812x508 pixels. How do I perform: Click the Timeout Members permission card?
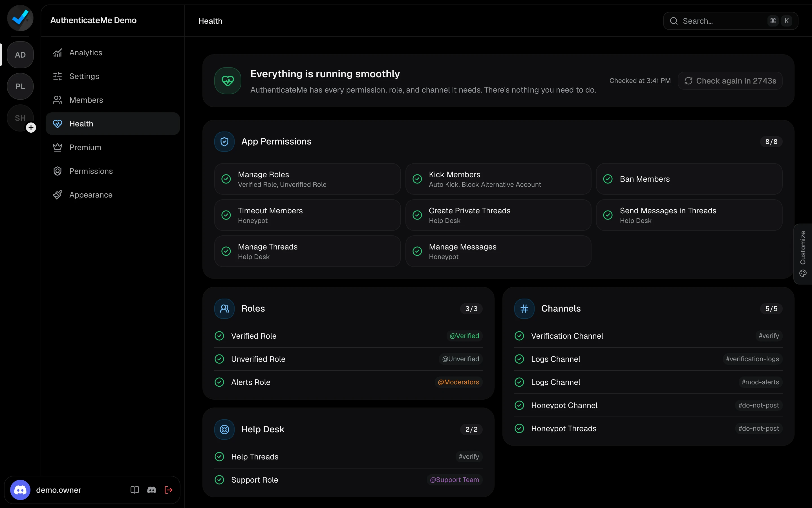click(307, 215)
